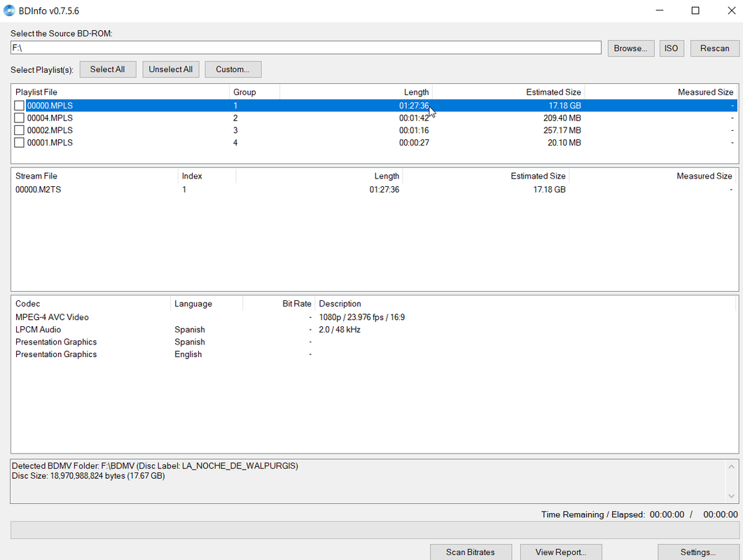Check the 00000.MPLS playlist checkbox
The width and height of the screenshot is (743, 560).
click(x=19, y=106)
